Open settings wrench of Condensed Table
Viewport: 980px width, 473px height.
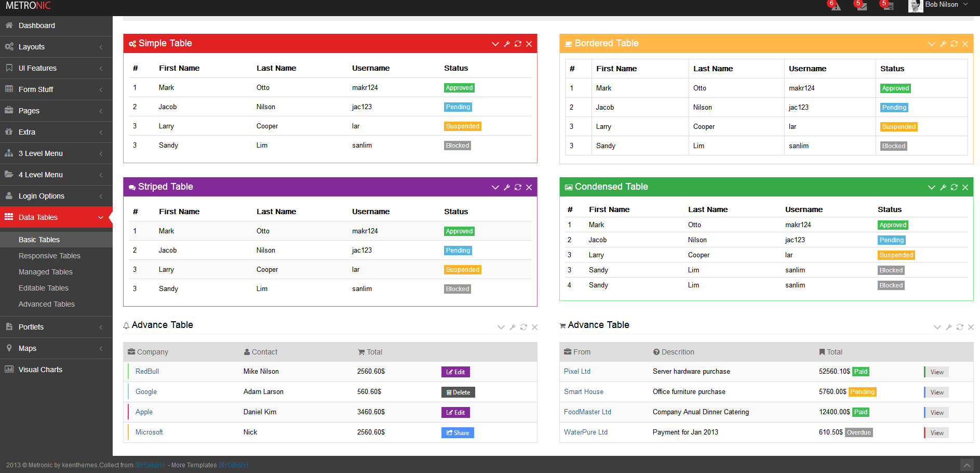pos(943,187)
